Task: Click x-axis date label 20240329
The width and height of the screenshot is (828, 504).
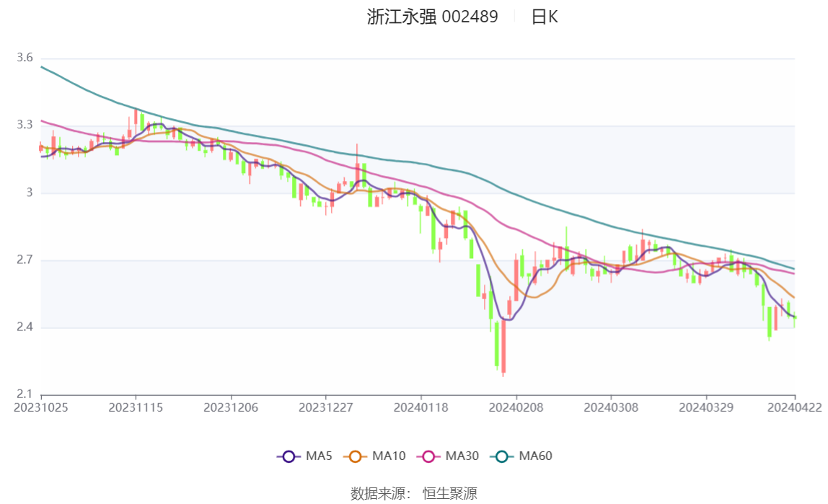Action: pos(706,408)
